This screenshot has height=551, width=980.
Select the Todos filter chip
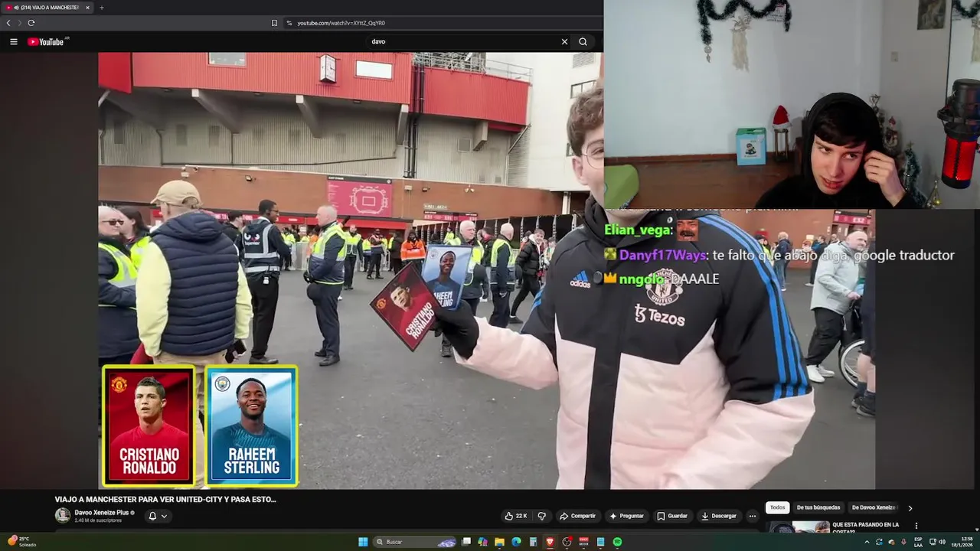coord(778,507)
